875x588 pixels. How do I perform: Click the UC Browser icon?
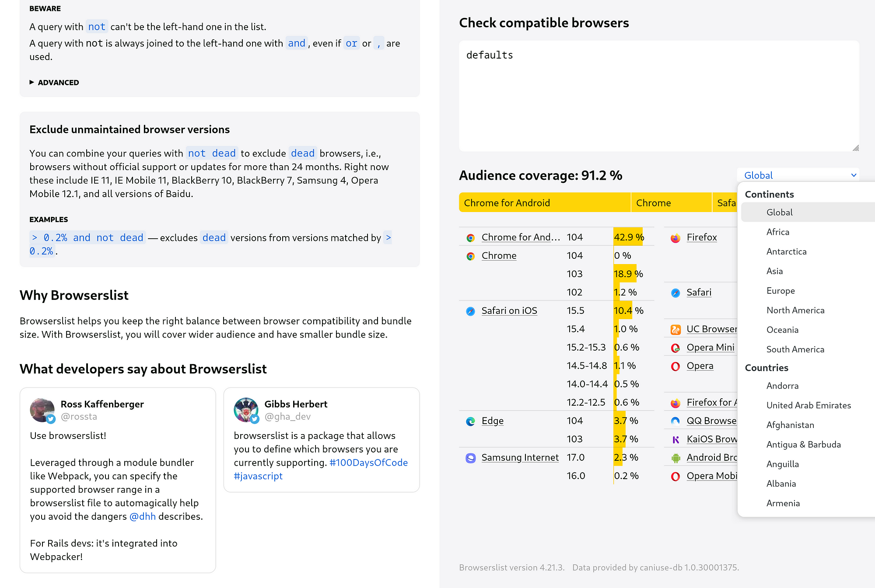(675, 330)
